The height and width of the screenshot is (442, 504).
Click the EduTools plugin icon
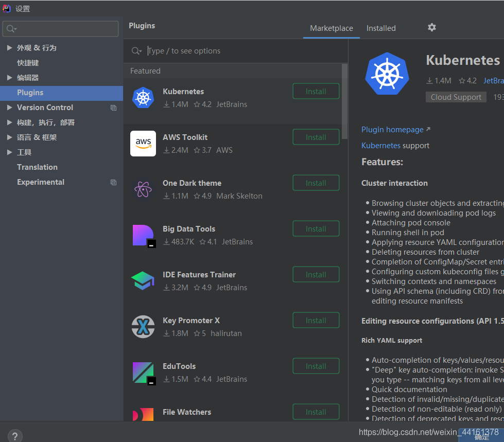point(144,373)
